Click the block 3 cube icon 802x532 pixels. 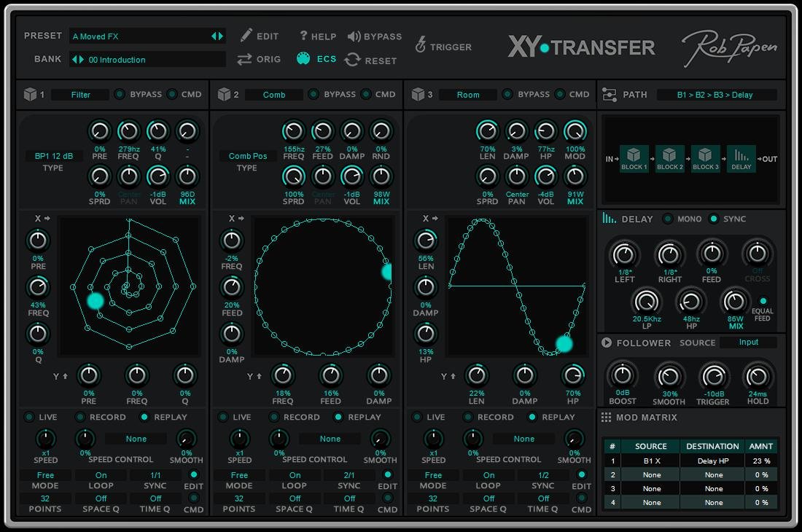pos(418,94)
